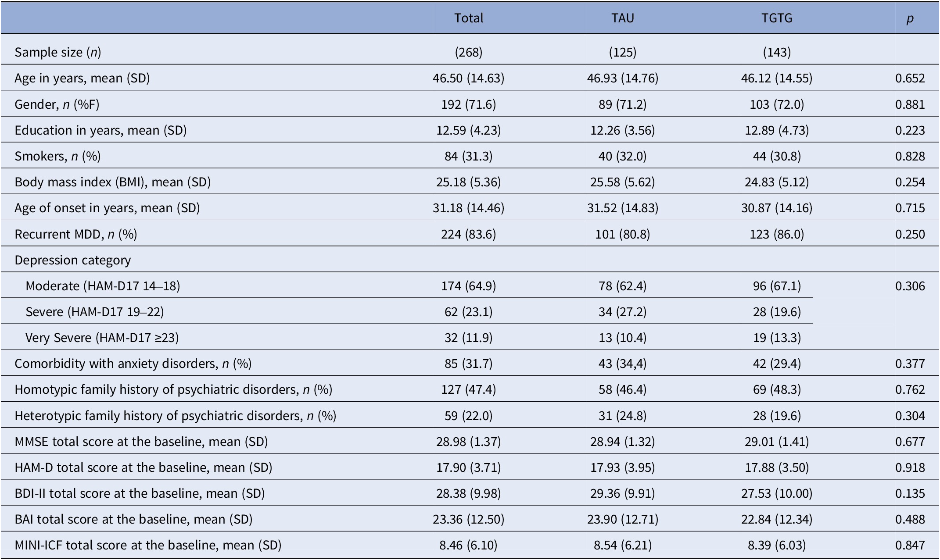Click the BDI-II total score row label
The height and width of the screenshot is (560, 940).
(140, 493)
